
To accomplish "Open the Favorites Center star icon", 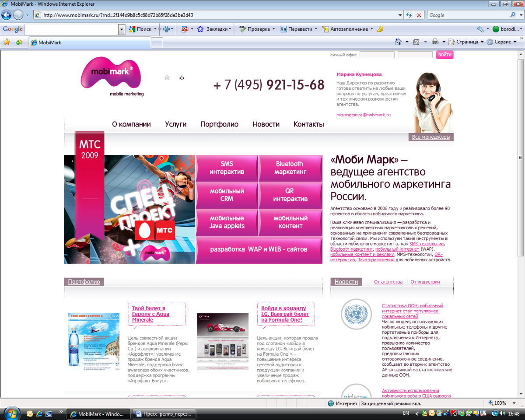I will 7,42.
